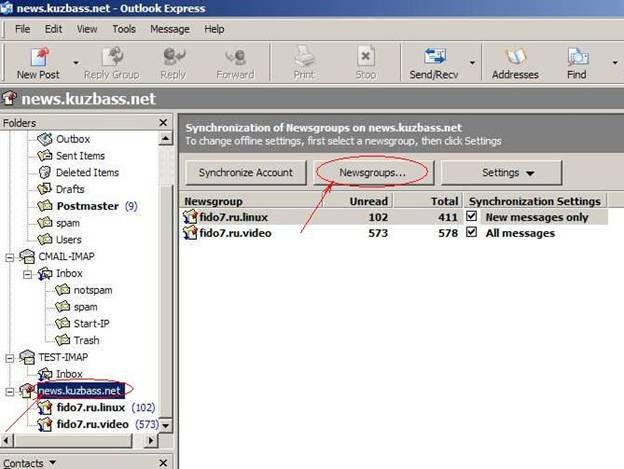
Task: Collapse the news.kuzbass.net tree node
Action: [10, 392]
